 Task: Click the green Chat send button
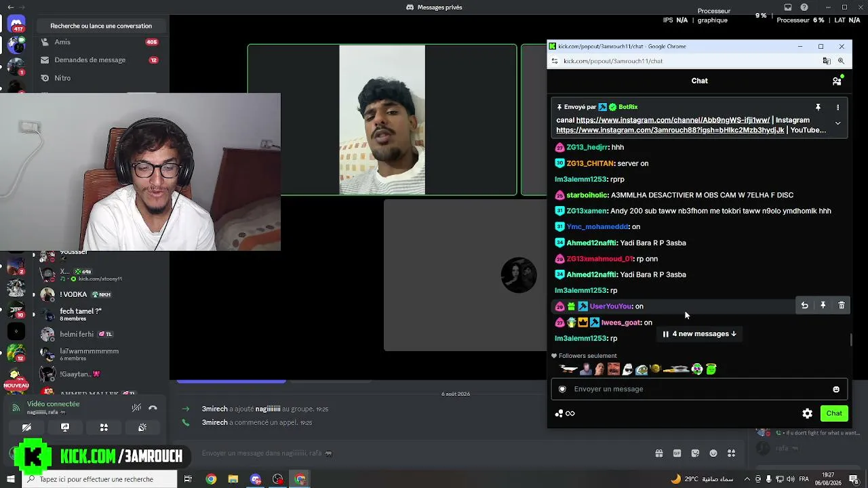[x=834, y=413]
